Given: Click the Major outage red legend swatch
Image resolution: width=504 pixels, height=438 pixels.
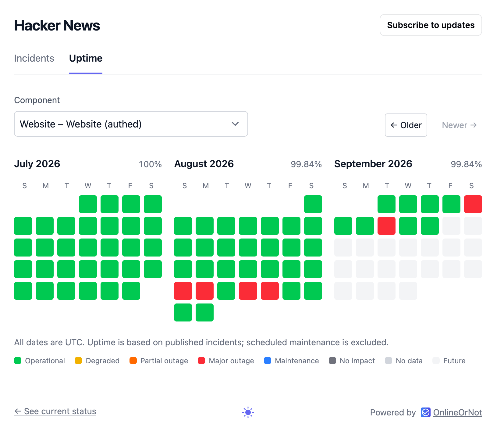Looking at the screenshot, I should (201, 361).
